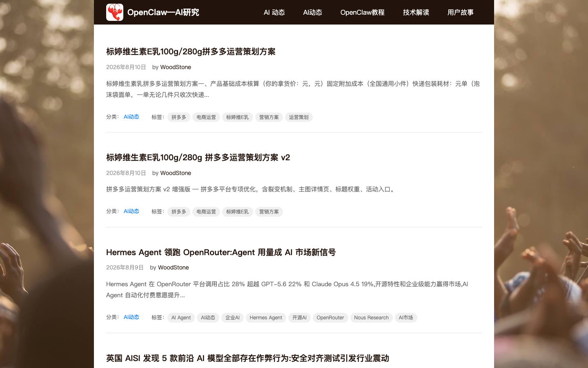Select 电商运营 tag on the v2 article

[206, 212]
